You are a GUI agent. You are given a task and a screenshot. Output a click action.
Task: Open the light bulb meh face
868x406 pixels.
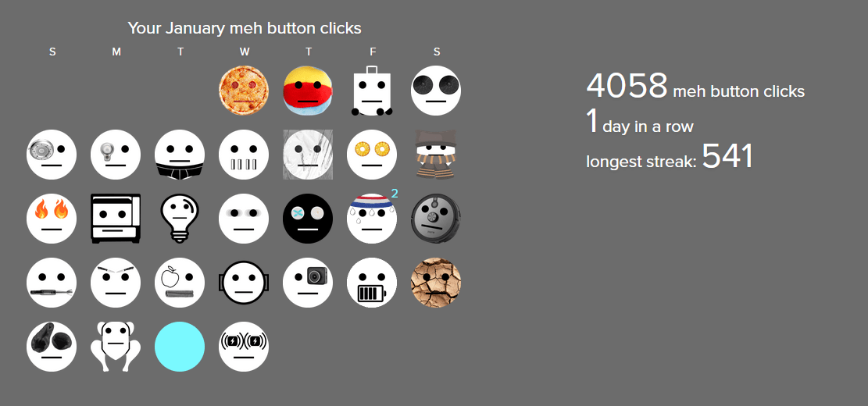[x=180, y=219]
